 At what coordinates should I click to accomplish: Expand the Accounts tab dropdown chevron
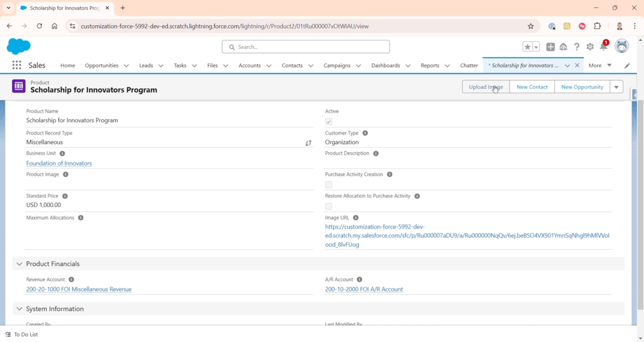pos(269,66)
